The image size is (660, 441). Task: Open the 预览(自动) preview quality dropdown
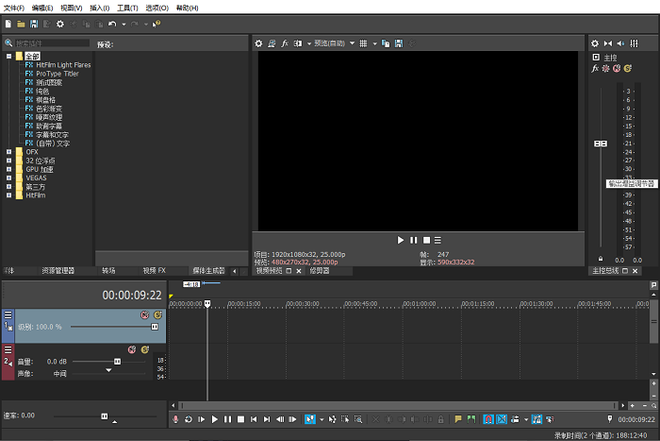tap(331, 43)
